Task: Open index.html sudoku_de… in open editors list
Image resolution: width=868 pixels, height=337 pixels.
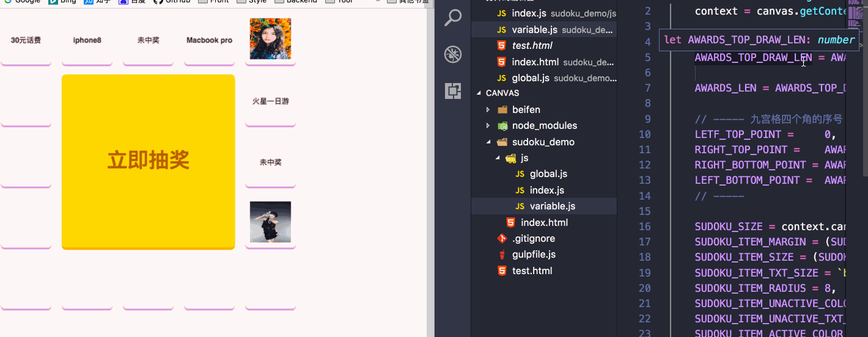Action: pyautogui.click(x=544, y=62)
